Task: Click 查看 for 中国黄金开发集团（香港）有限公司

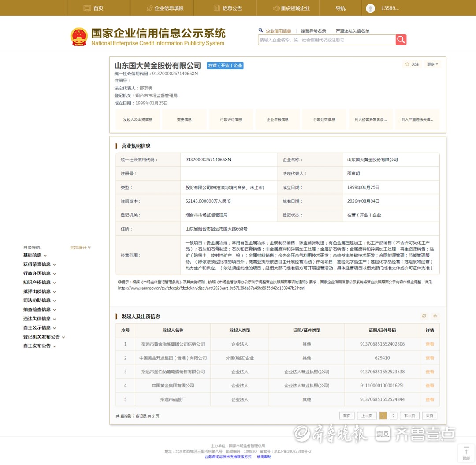Action: 430,358
